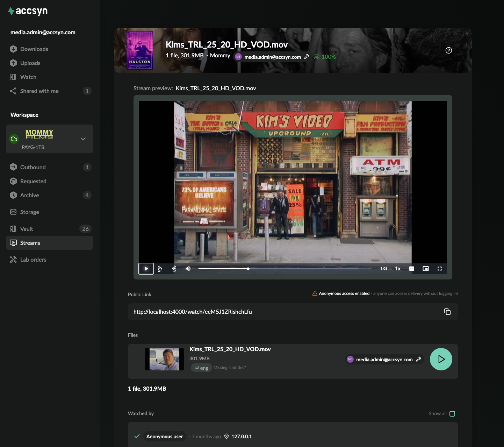Click the public link URL field
504x447 pixels.
coord(280,312)
